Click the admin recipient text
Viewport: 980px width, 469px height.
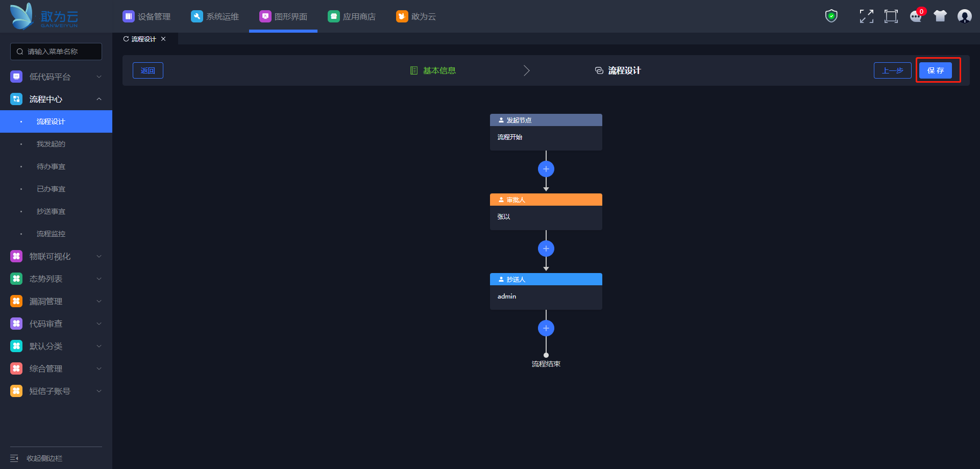tap(507, 296)
